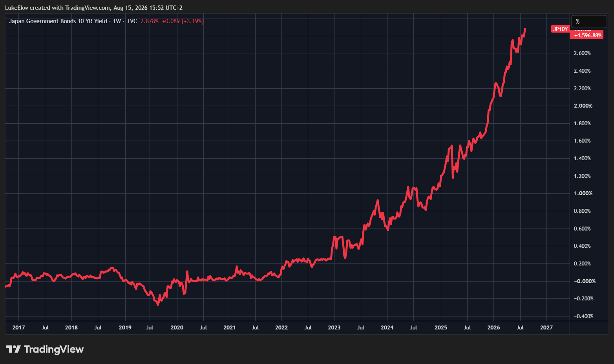Click the 2026 label on the time axis
The image size is (614, 364).
pyautogui.click(x=493, y=327)
